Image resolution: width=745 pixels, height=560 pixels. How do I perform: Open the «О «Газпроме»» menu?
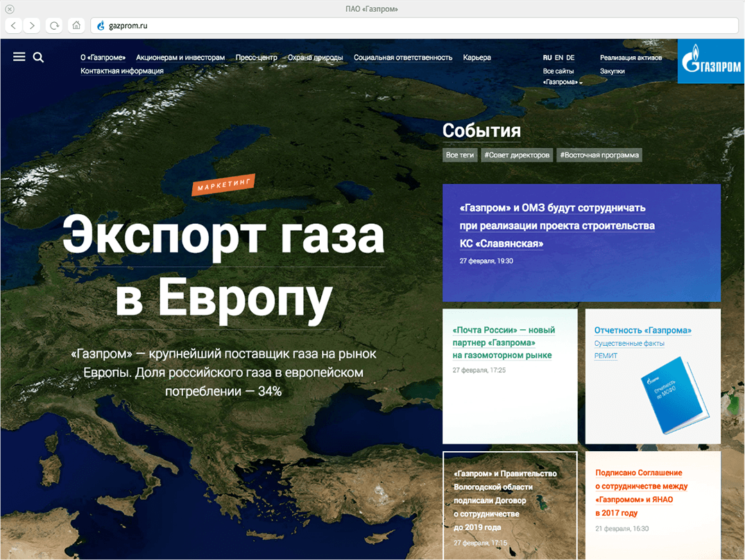tap(103, 58)
